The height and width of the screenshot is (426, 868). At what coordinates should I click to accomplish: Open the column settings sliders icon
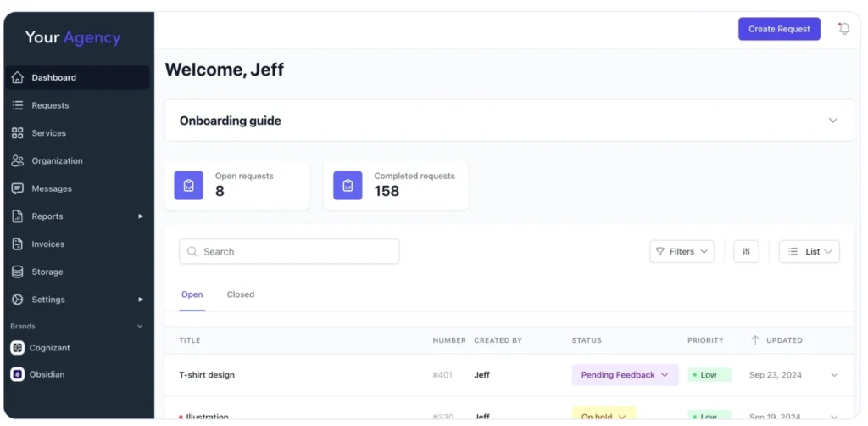746,251
